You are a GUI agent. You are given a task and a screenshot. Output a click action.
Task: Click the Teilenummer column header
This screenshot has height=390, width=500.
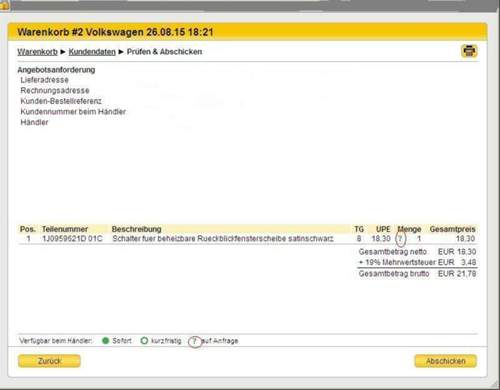tap(65, 229)
